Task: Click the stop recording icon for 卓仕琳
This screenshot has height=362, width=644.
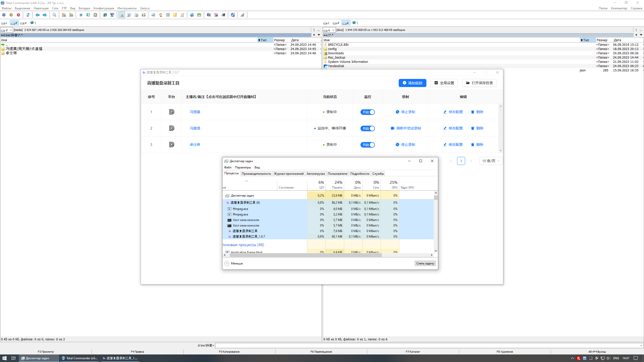Action: point(397,145)
